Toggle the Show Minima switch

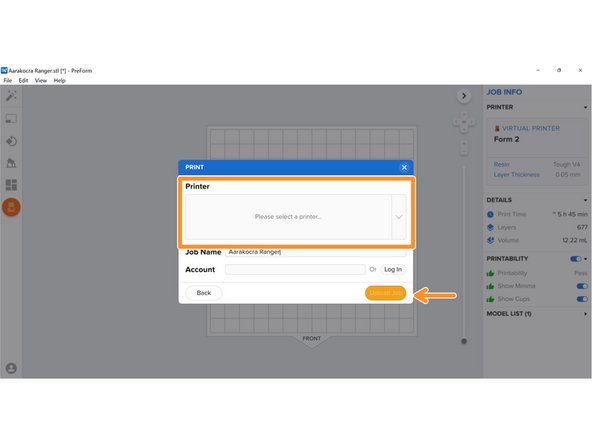pos(582,286)
